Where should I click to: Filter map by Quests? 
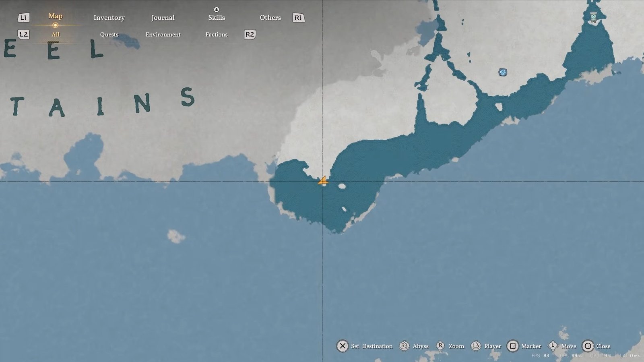109,35
